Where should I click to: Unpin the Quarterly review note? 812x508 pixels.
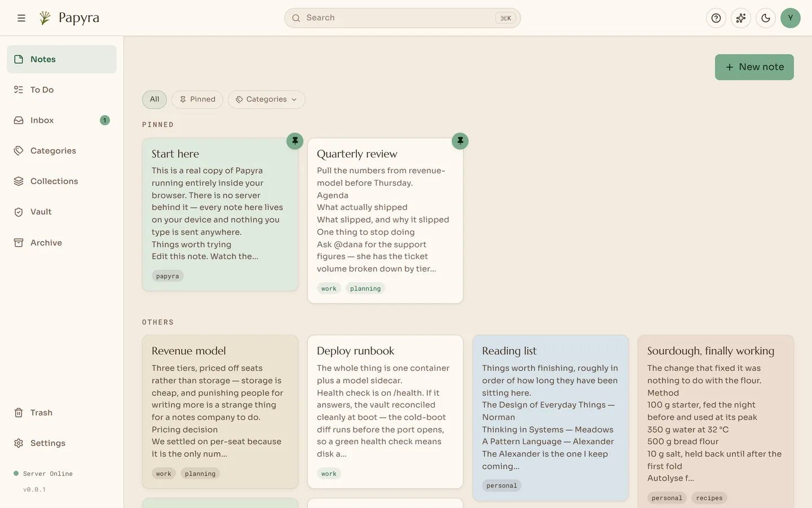point(460,141)
